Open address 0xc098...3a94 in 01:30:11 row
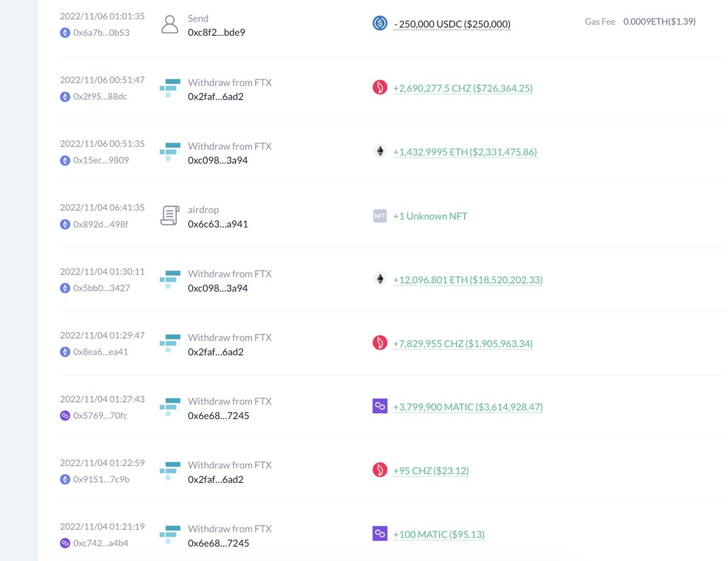This screenshot has height=561, width=728. [218, 287]
